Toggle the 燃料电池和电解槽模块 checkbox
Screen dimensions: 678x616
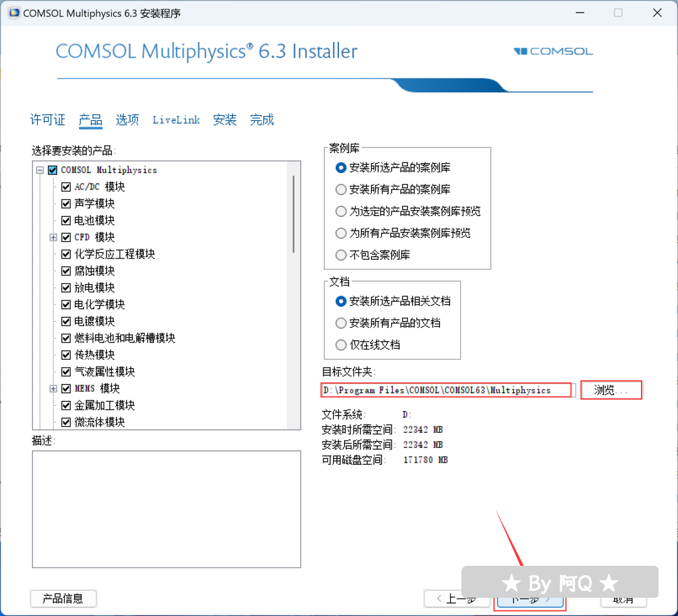click(x=66, y=338)
